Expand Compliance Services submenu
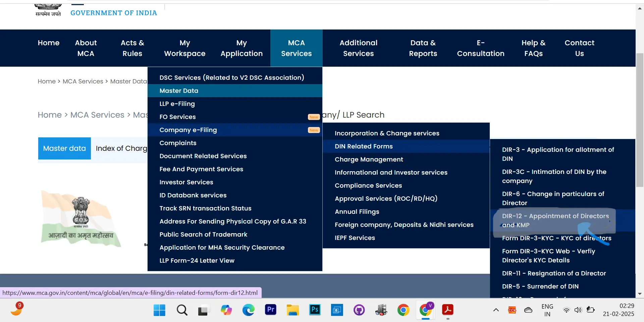The height and width of the screenshot is (322, 644). coord(406,185)
